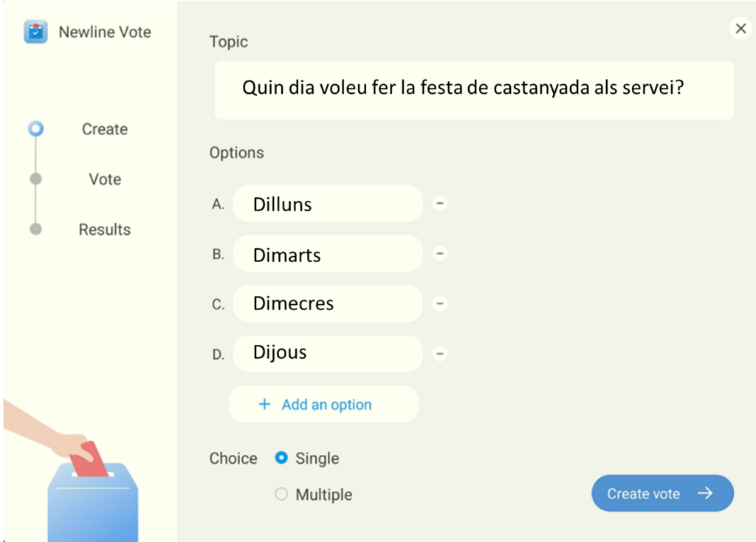
Task: Click the arrow icon on Create vote
Action: pyautogui.click(x=705, y=493)
